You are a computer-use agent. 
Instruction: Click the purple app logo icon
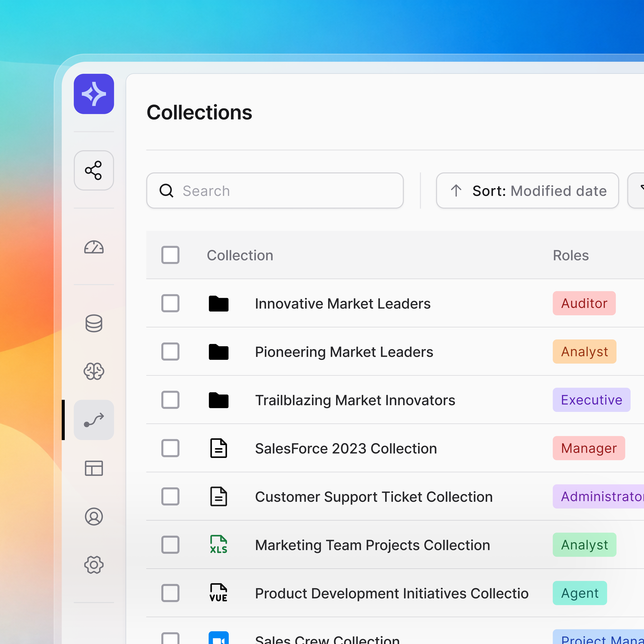click(94, 94)
